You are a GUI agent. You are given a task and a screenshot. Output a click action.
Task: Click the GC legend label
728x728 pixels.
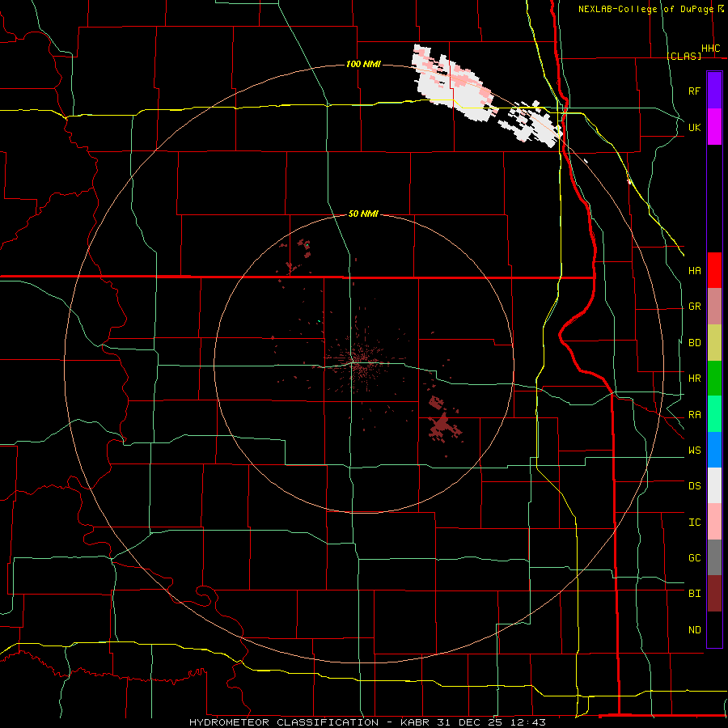tap(694, 558)
